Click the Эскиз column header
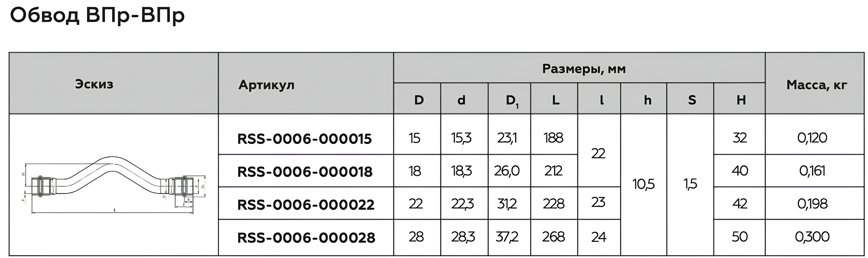The height and width of the screenshot is (258, 868). click(x=94, y=84)
